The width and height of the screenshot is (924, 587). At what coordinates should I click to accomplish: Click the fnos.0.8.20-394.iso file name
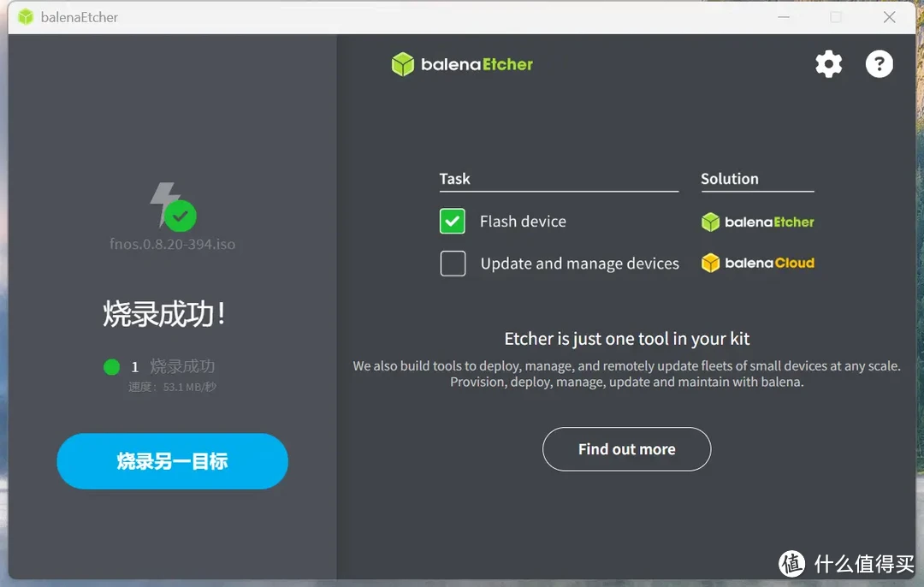[x=172, y=244]
